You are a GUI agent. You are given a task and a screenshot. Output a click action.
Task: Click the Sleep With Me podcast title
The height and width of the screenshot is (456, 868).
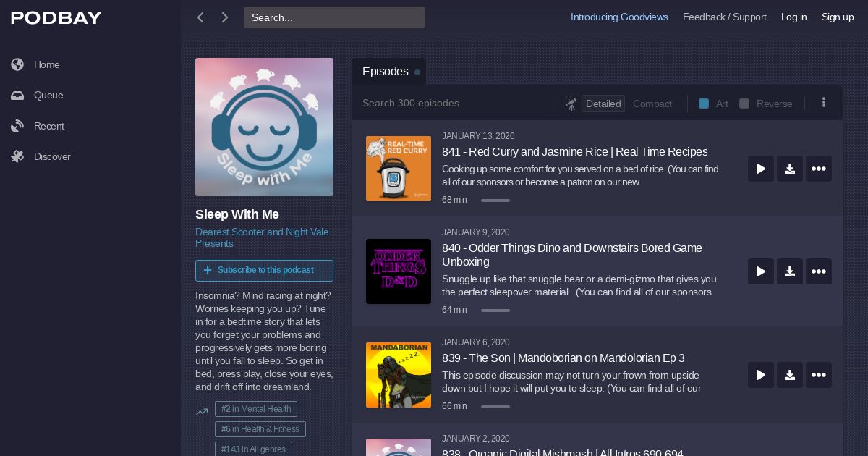coord(237,215)
